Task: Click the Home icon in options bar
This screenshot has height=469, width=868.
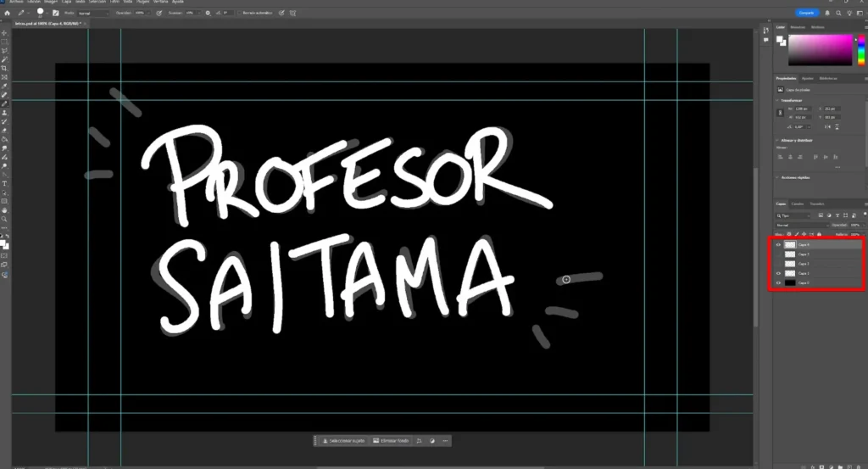Action: (x=7, y=13)
